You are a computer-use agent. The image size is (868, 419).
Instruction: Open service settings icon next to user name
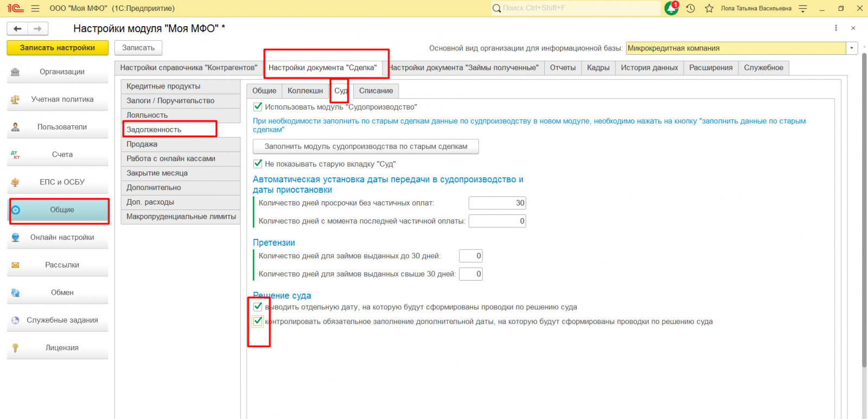[803, 8]
